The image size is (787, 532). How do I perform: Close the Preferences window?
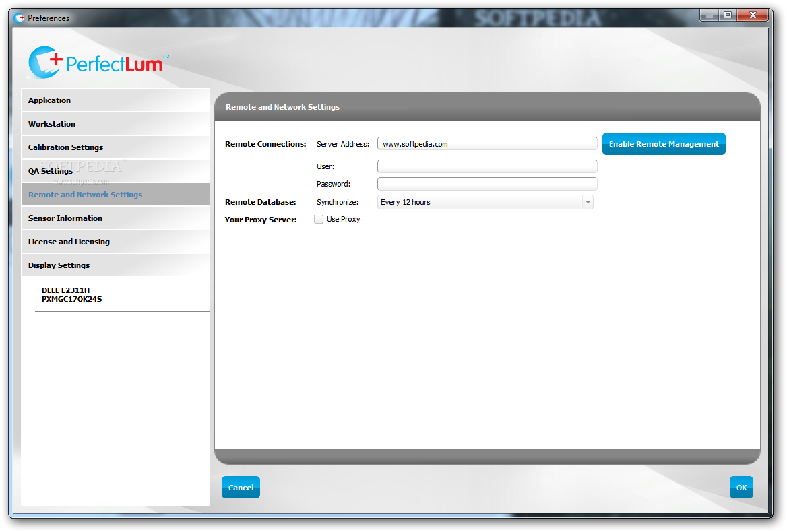753,15
